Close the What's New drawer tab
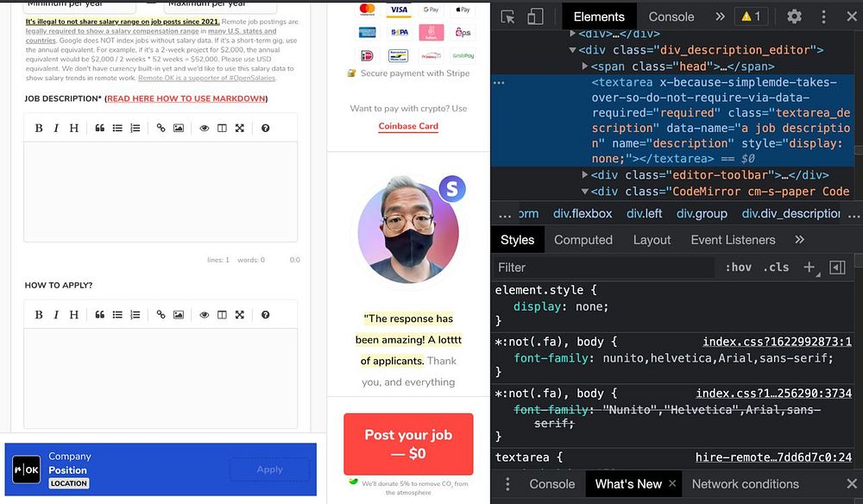 [x=672, y=483]
